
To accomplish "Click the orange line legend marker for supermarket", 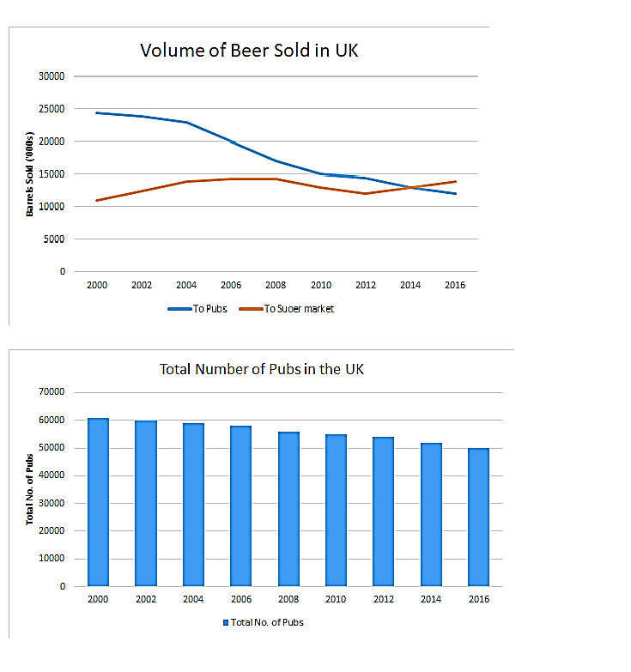I will (251, 309).
